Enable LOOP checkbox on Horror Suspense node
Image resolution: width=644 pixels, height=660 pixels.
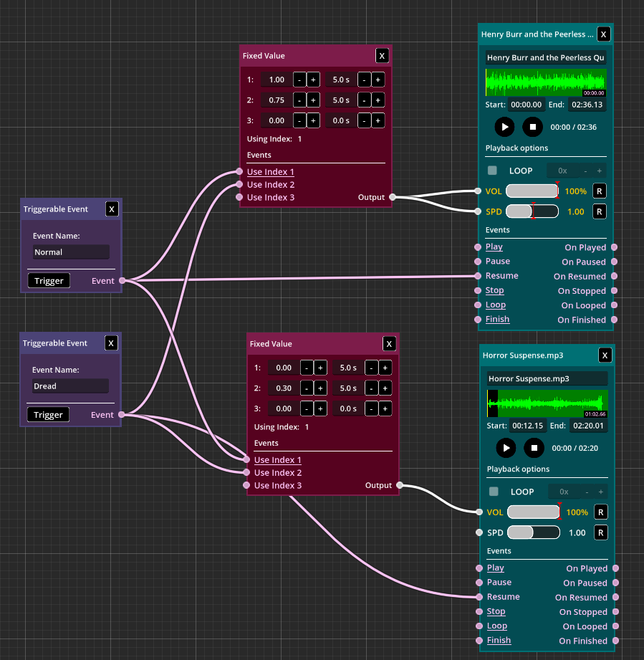pyautogui.click(x=494, y=492)
